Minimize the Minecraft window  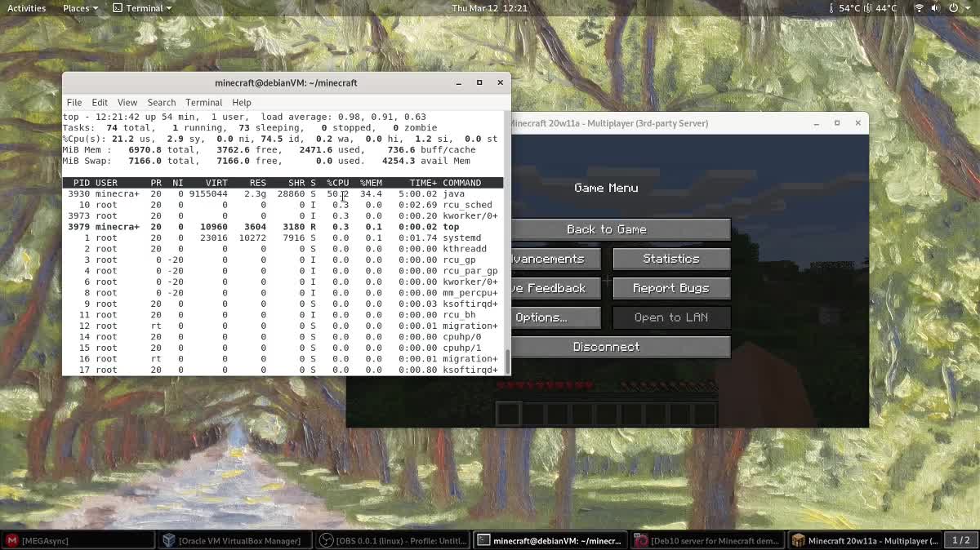click(816, 123)
